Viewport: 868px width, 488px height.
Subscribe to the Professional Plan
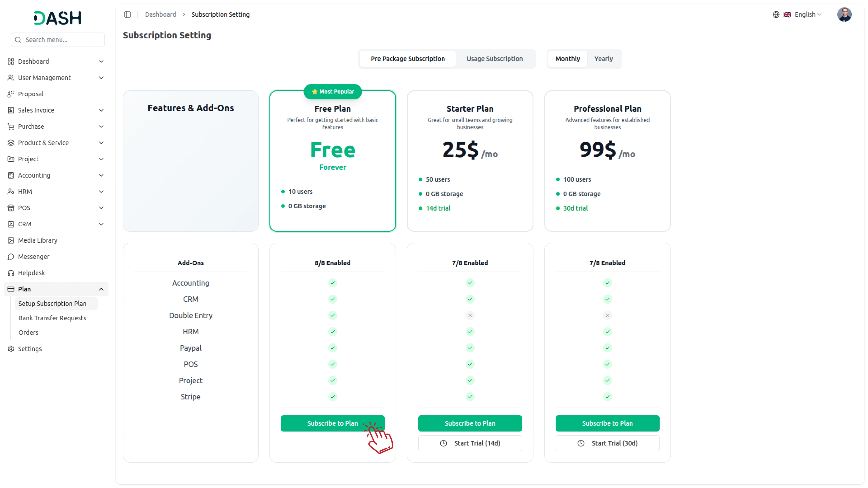[x=607, y=423]
